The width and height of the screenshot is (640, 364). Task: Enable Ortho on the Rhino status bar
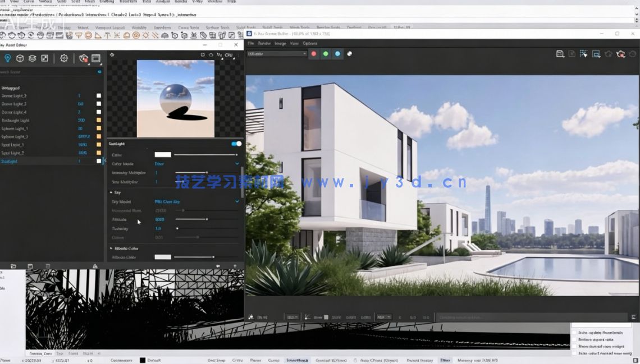[239, 360]
